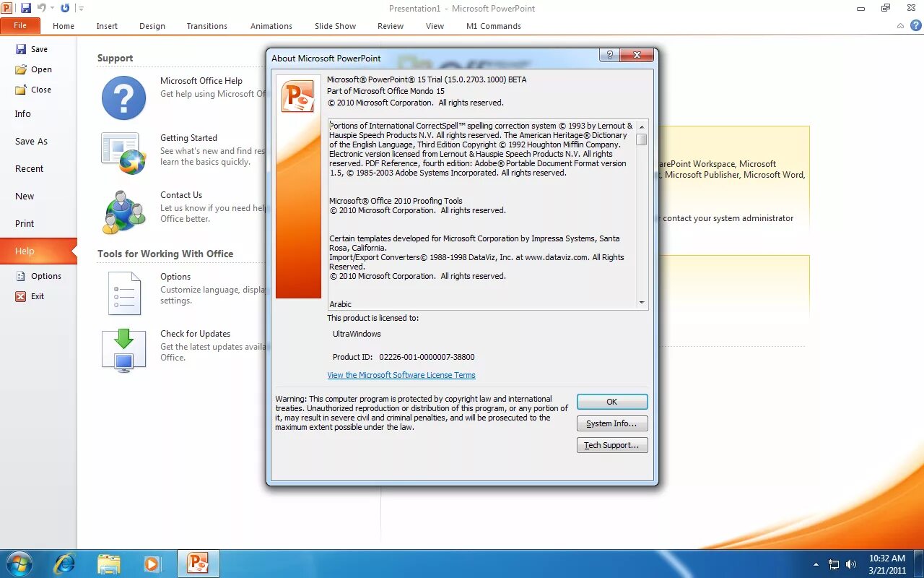Click the ribbon Help question mark icon

click(915, 25)
